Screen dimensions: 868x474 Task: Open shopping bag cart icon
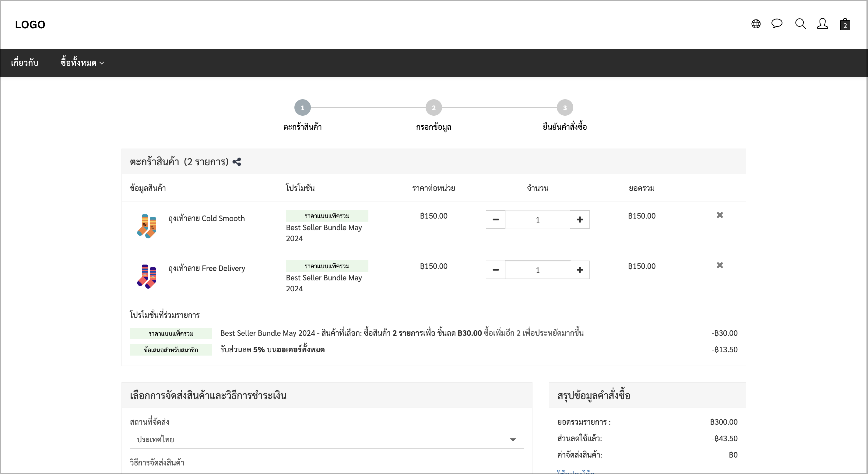pos(845,24)
